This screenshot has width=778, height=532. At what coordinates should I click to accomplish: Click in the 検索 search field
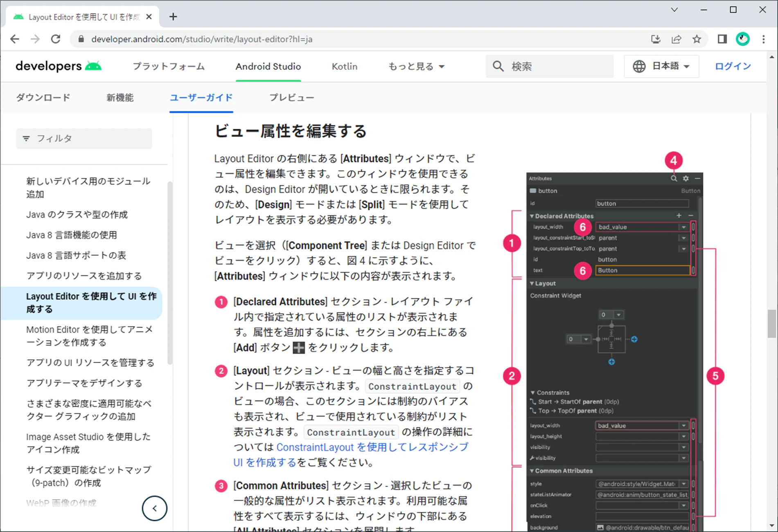[x=550, y=66]
